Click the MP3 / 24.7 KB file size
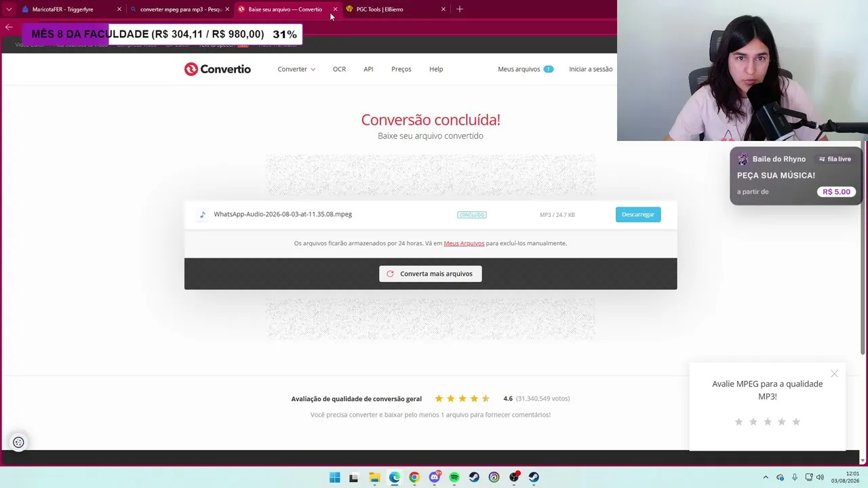Image resolution: width=868 pixels, height=488 pixels. pos(557,215)
